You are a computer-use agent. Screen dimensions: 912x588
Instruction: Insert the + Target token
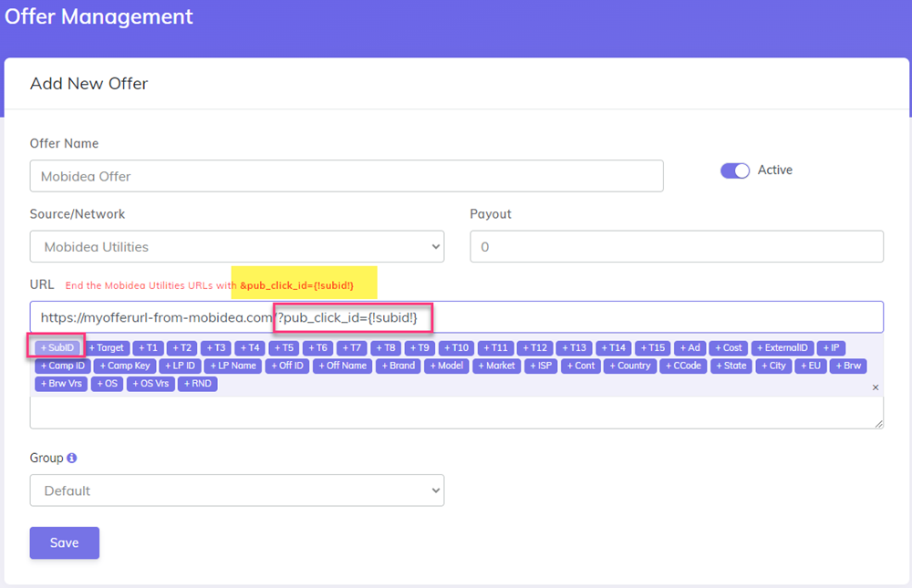pyautogui.click(x=106, y=348)
